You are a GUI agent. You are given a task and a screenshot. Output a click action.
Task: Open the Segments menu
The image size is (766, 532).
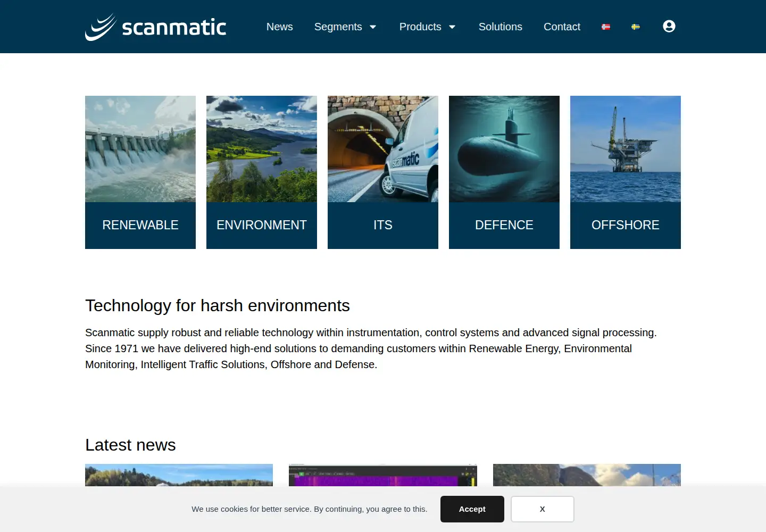coord(338,27)
